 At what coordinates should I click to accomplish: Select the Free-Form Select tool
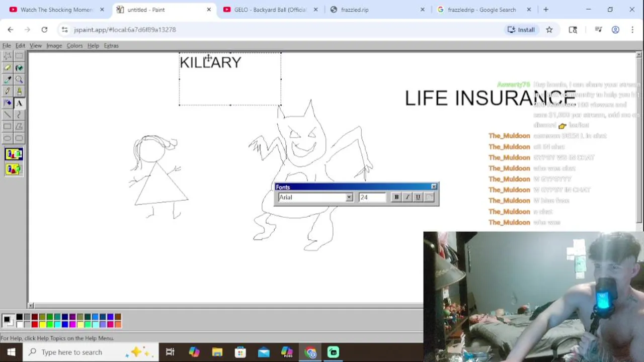coord(8,56)
